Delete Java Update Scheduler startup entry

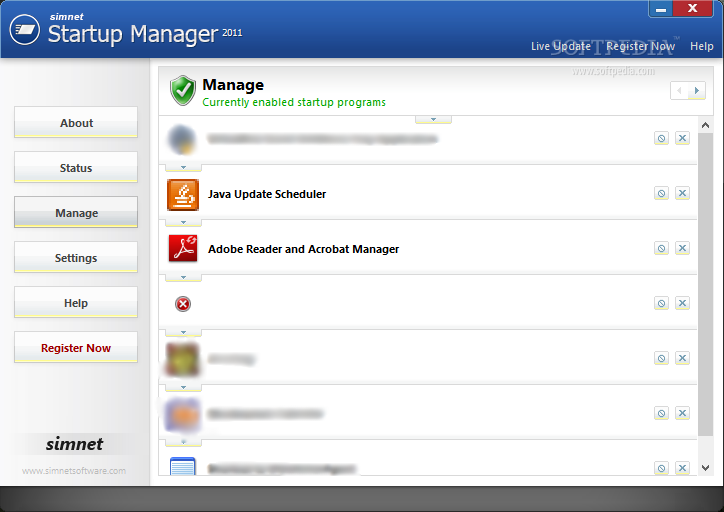[x=682, y=193]
